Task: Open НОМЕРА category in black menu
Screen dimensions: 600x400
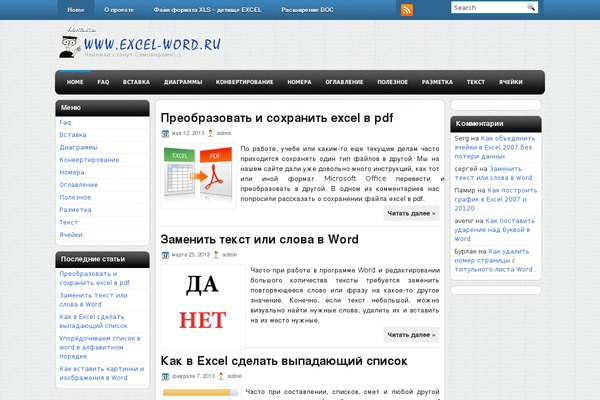Action: pos(299,82)
